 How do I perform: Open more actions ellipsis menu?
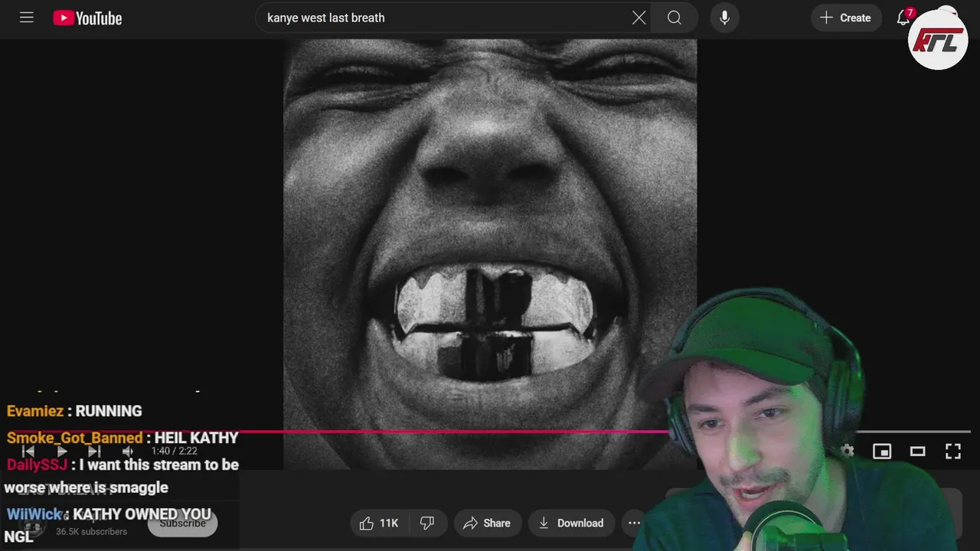coord(635,523)
